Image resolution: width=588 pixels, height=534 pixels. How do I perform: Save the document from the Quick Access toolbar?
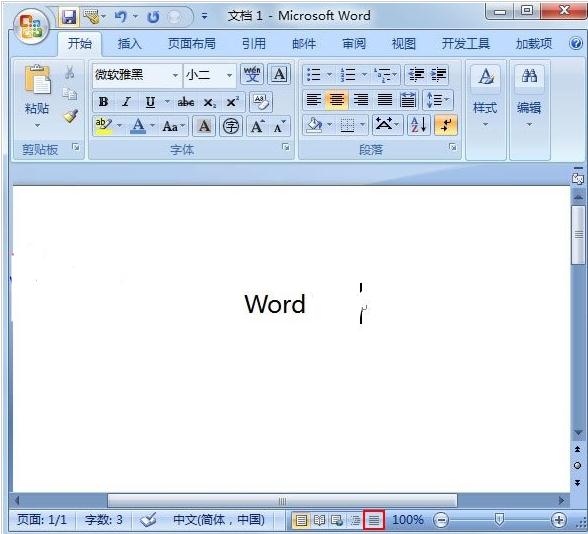pos(69,17)
